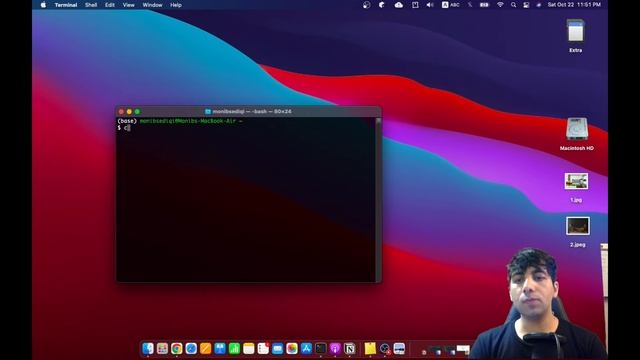The width and height of the screenshot is (640, 360).
Task: Open Reminders from the Dock
Action: pyautogui.click(x=263, y=348)
